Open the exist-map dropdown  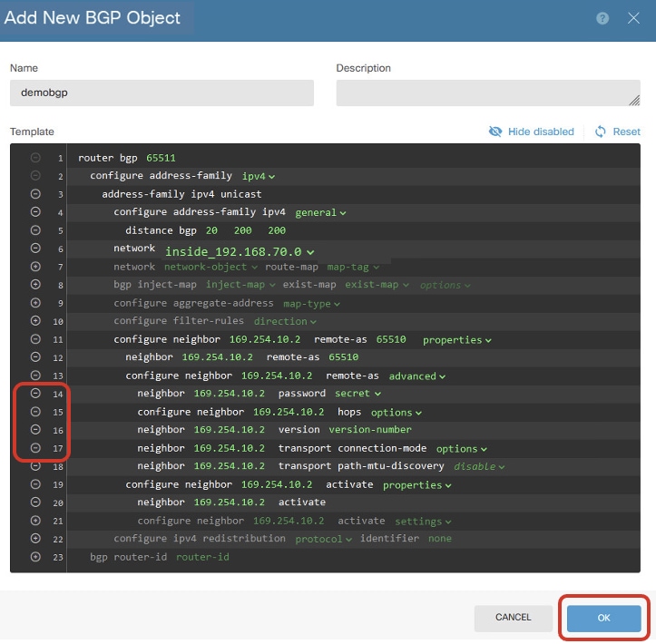coord(377,285)
